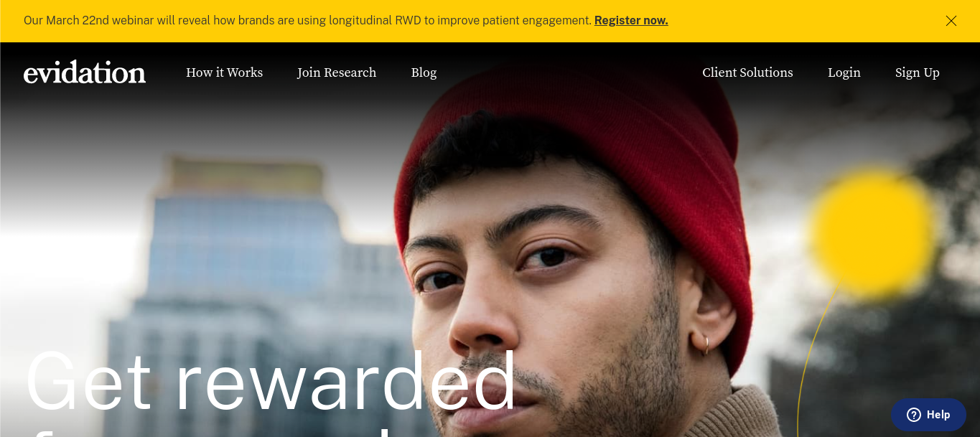The height and width of the screenshot is (437, 980).
Task: Open the Help widget
Action: pos(929,415)
